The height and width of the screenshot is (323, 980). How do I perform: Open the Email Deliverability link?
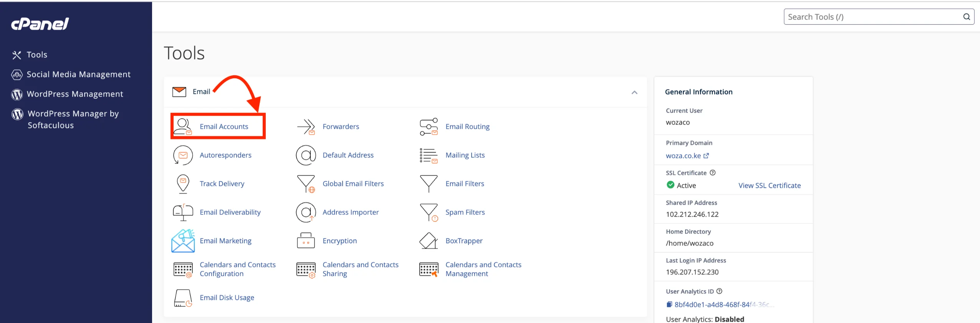coord(230,212)
